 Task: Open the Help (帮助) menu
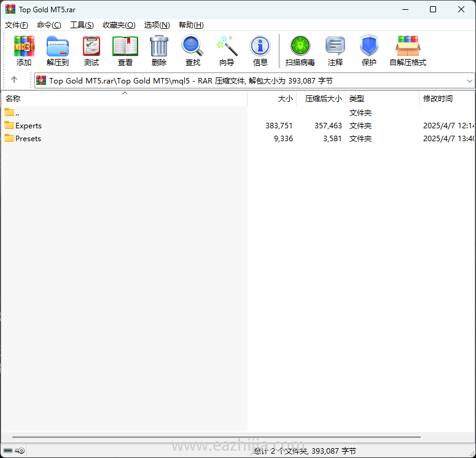point(191,25)
